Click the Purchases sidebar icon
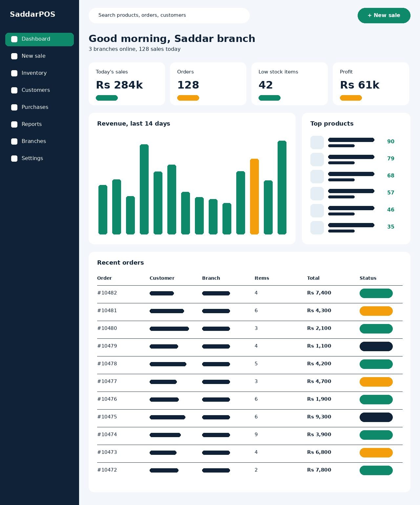The width and height of the screenshot is (420, 505). (x=14, y=108)
